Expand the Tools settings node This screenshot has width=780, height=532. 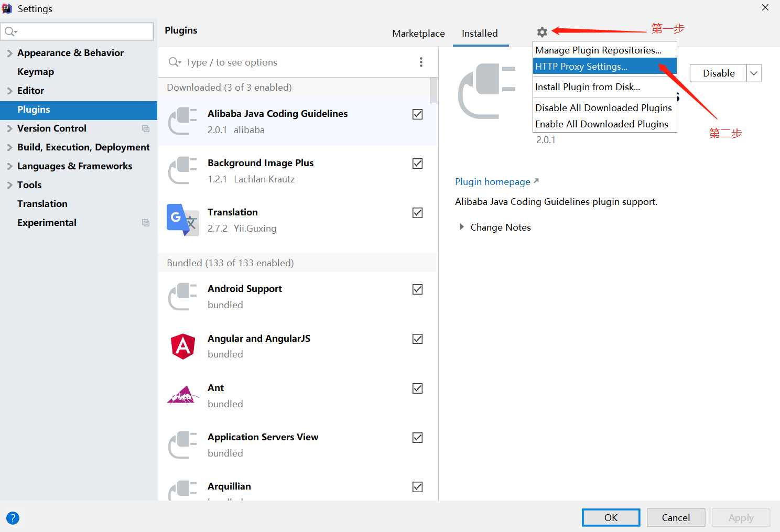pyautogui.click(x=9, y=185)
